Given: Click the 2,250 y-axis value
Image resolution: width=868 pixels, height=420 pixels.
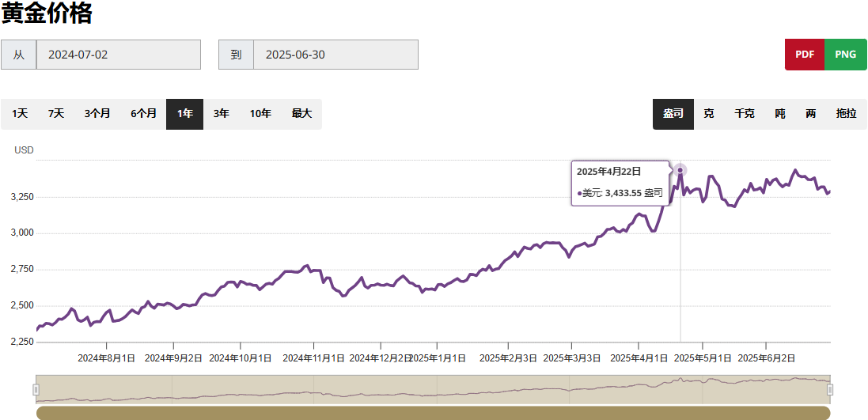Looking at the screenshot, I should (23, 342).
